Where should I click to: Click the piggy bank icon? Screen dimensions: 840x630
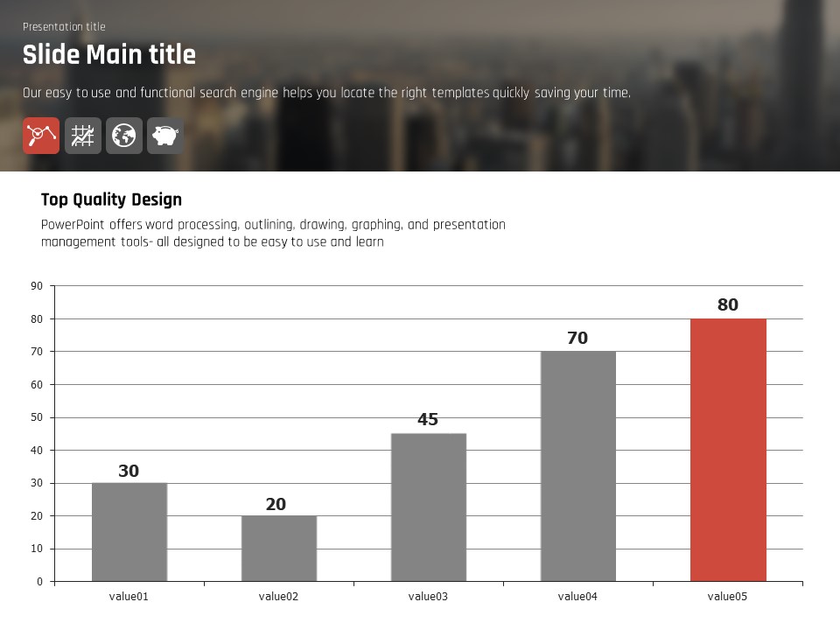point(165,136)
